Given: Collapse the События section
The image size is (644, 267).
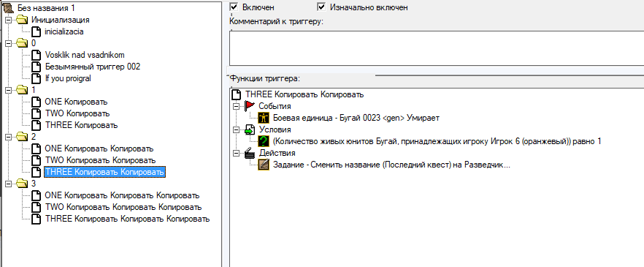Looking at the screenshot, I should 236,106.
